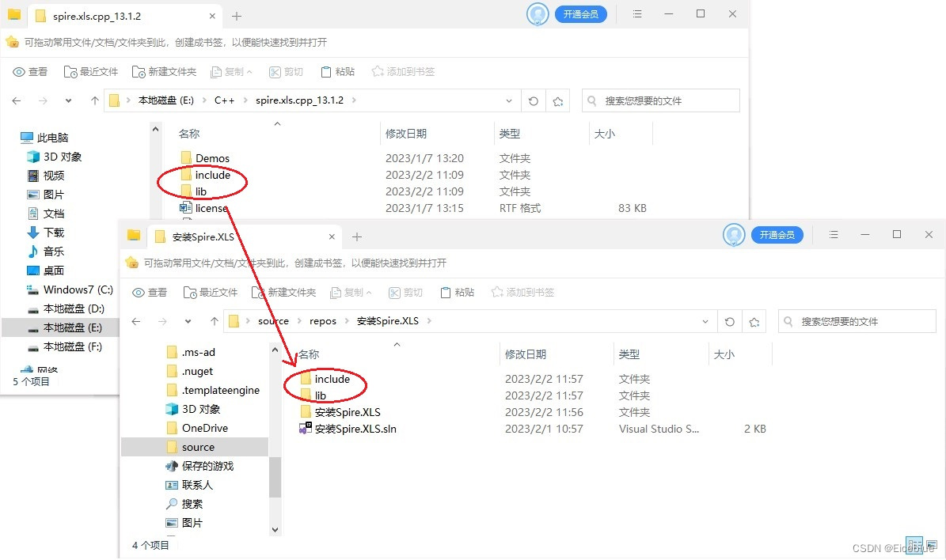Click 复制 copy in the spire.xls.cpp window toolbar
The height and width of the screenshot is (560, 946).
[231, 72]
